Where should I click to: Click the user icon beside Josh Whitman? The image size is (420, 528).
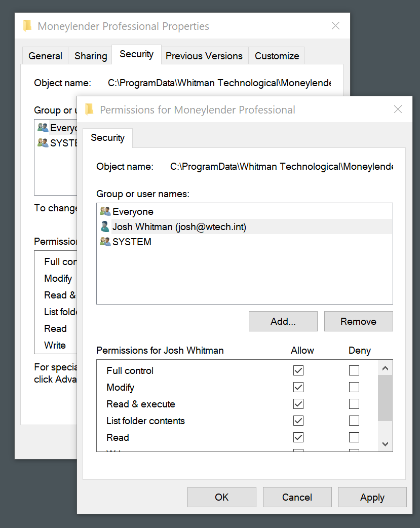coord(105,227)
